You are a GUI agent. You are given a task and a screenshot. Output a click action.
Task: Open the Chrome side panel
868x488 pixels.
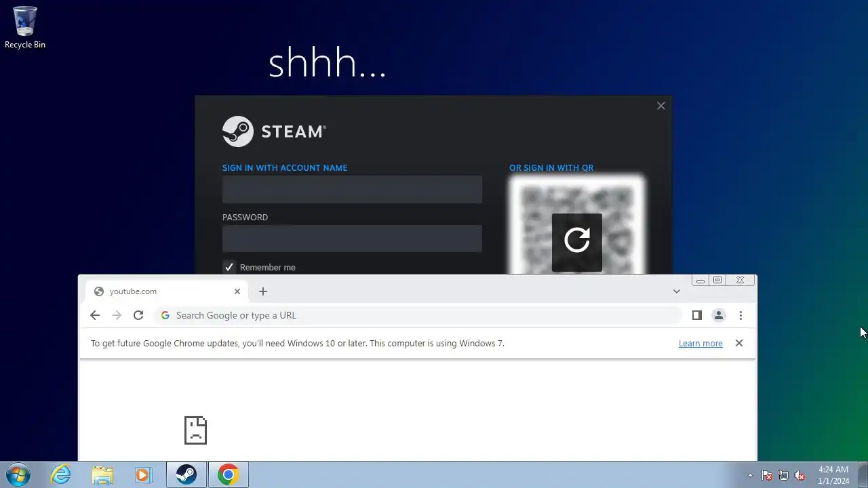[x=696, y=315]
